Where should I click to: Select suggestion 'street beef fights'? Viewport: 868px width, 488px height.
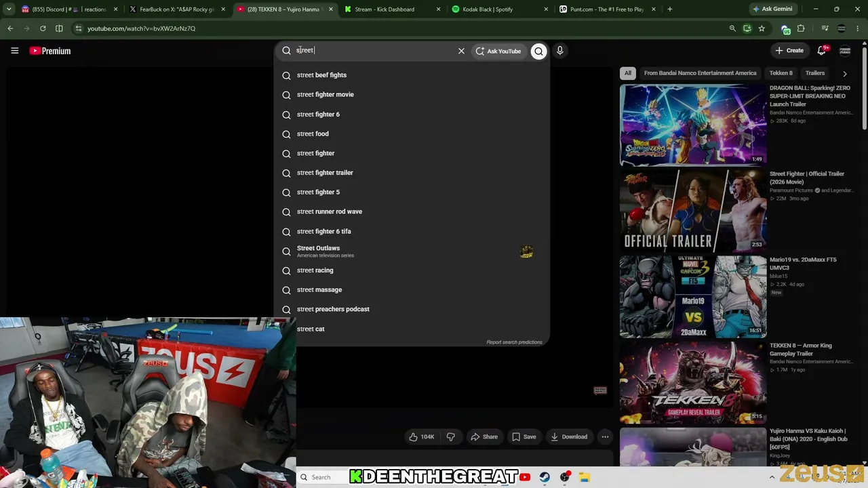coord(412,75)
